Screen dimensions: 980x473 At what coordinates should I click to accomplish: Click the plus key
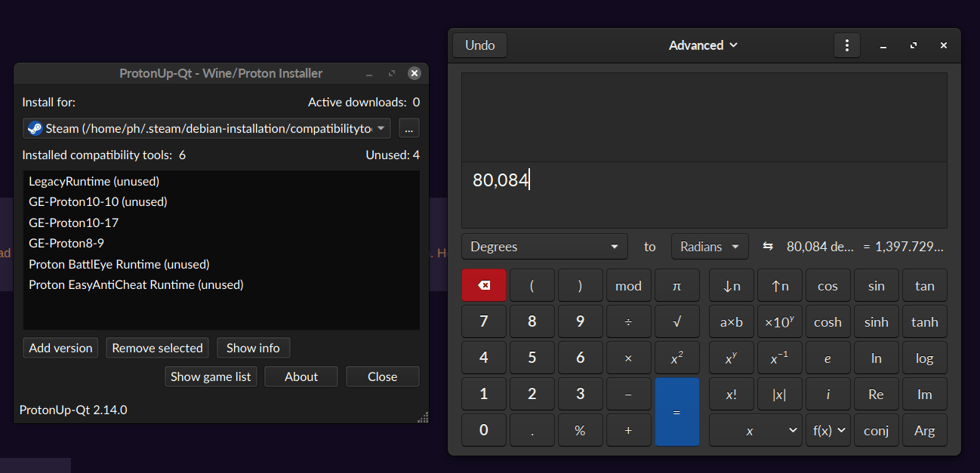[629, 430]
